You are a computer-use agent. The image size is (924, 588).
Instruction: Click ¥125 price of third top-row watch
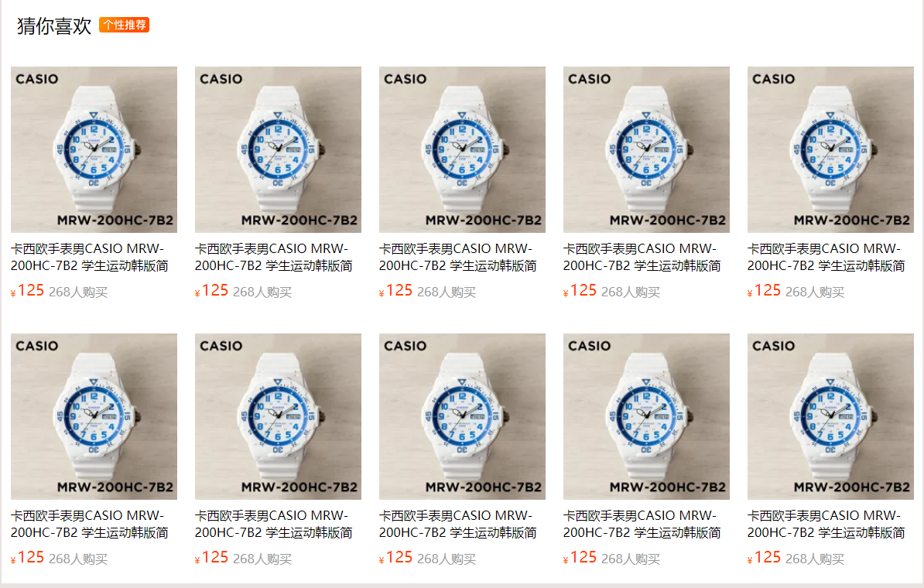(x=395, y=290)
